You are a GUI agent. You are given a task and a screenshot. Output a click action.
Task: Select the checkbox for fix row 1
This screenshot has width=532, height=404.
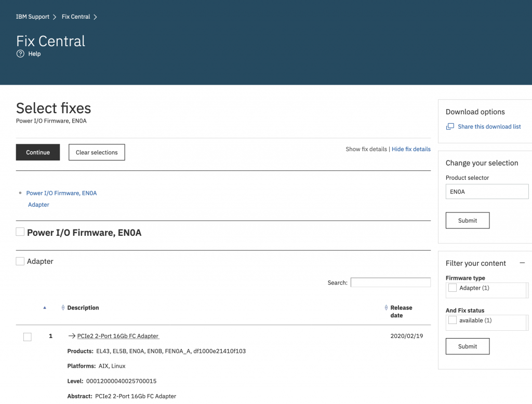point(28,337)
